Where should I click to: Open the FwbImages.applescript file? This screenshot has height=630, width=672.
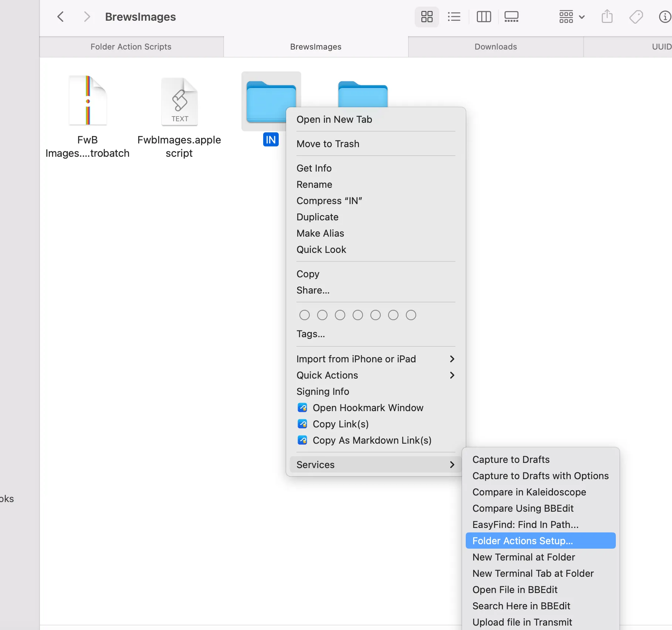pyautogui.click(x=180, y=101)
